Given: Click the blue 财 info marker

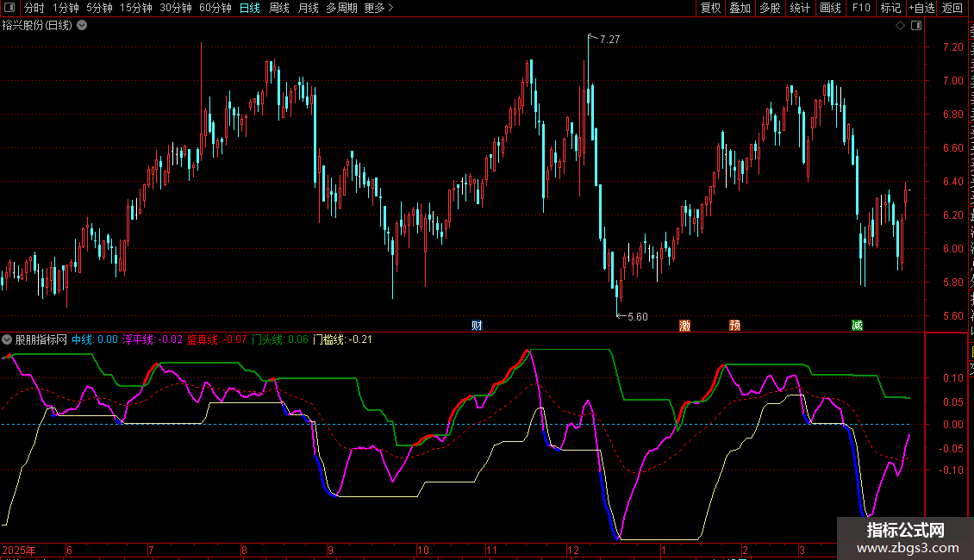Looking at the screenshot, I should point(477,326).
